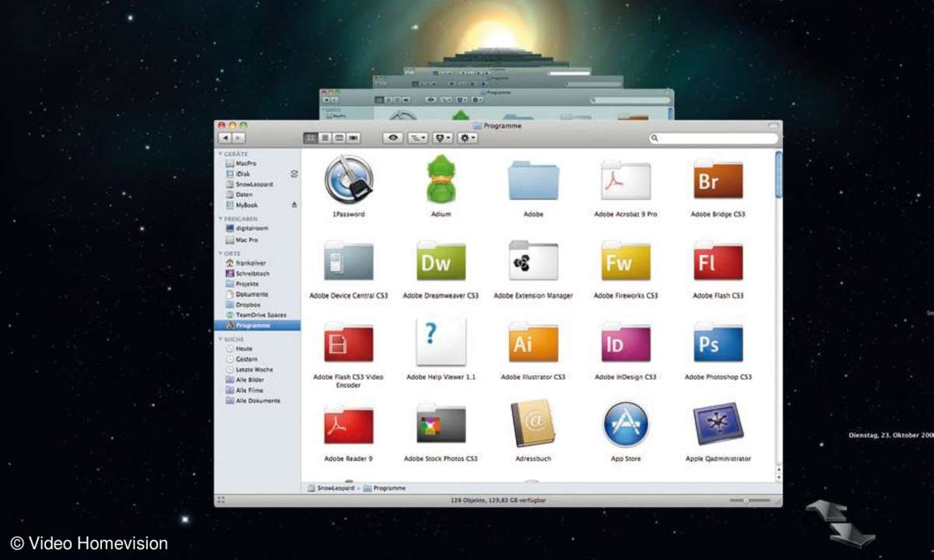Open TeamDrive Spaces in the sidebar
934x560 pixels.
pos(257,315)
